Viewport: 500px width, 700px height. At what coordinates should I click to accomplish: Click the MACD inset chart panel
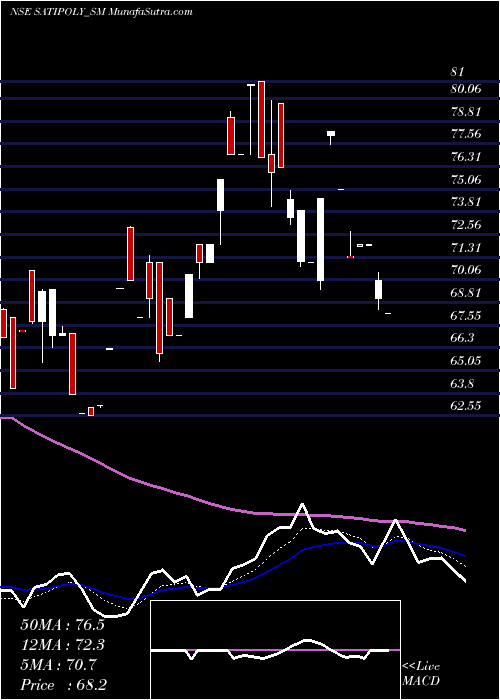(275, 650)
